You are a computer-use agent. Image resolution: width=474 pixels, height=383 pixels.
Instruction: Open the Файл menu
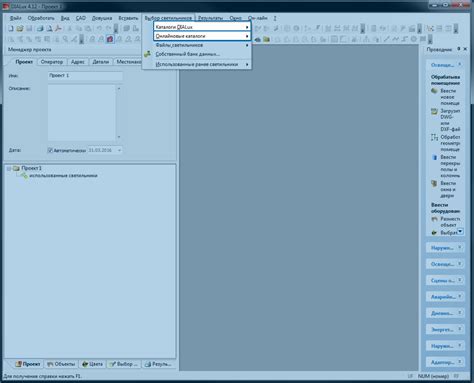click(16, 18)
